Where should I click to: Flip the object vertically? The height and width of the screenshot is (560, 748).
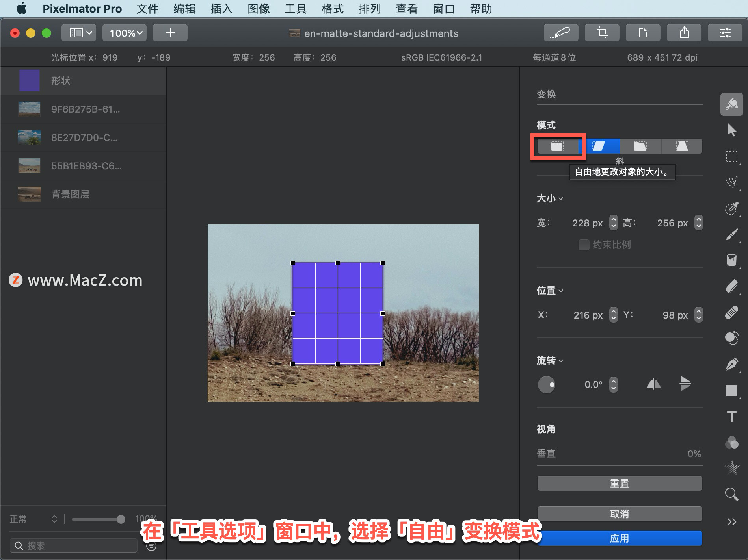pyautogui.click(x=685, y=384)
